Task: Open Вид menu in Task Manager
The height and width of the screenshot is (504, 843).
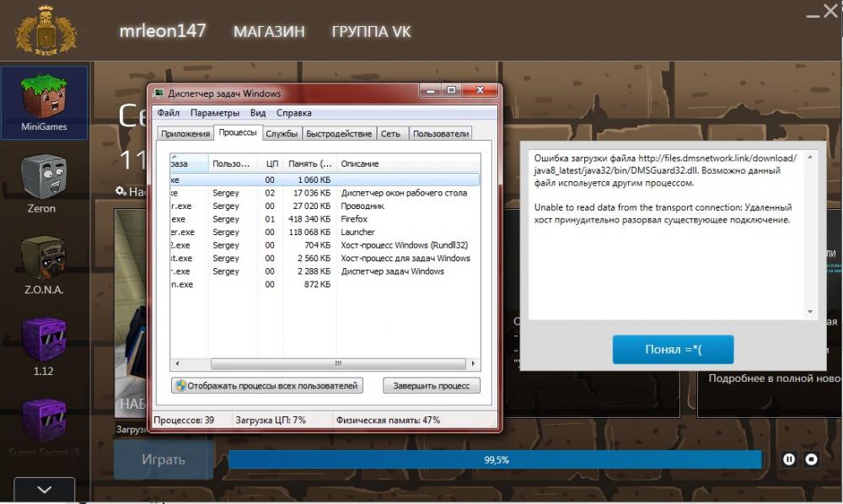Action: click(x=257, y=113)
